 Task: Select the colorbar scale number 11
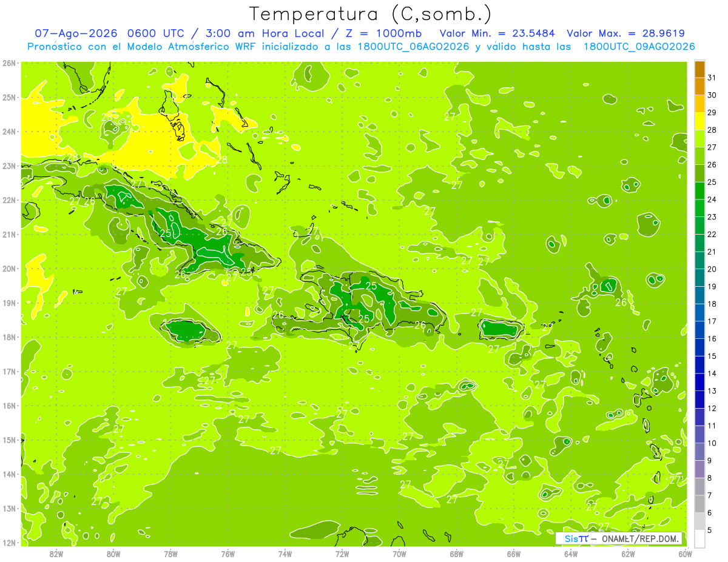tap(712, 426)
